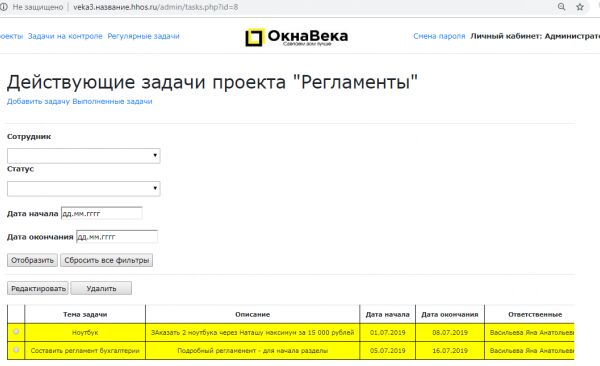This screenshot has width=600, height=366.
Task: Click 'Описание' column header
Action: [x=253, y=314]
